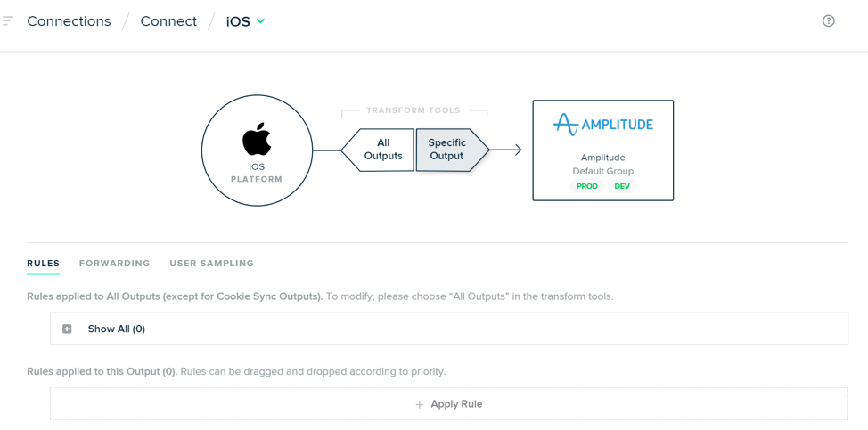Go to Connections breadcrumb
868x430 pixels.
pos(69,21)
